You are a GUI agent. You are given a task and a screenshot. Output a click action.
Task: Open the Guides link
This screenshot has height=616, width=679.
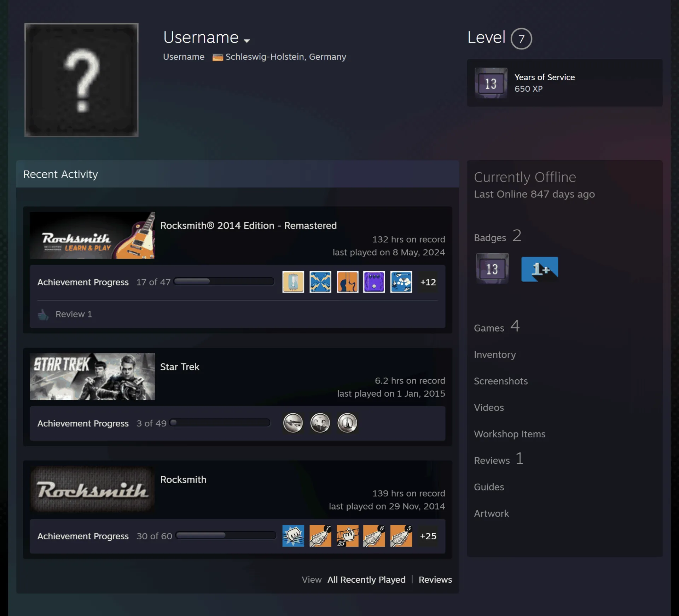[x=489, y=487]
